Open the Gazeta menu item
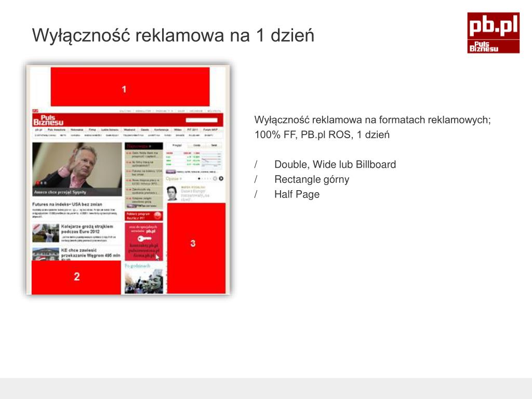 point(145,130)
